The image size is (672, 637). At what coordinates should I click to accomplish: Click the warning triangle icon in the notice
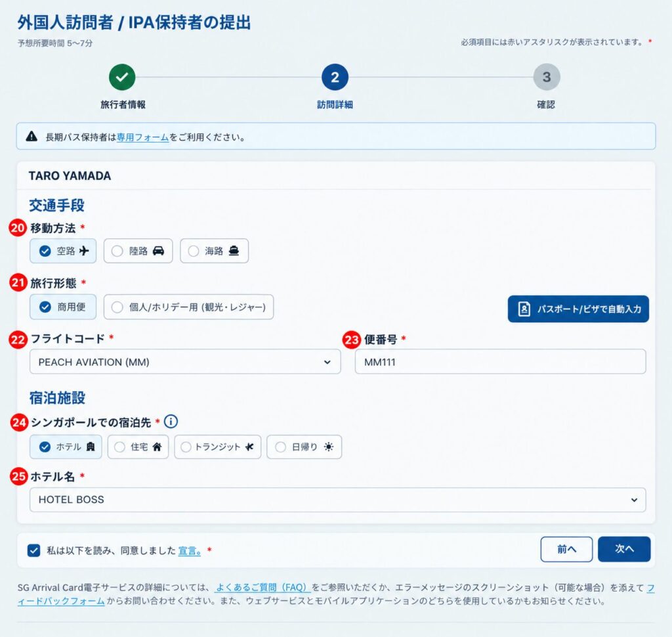pos(31,137)
